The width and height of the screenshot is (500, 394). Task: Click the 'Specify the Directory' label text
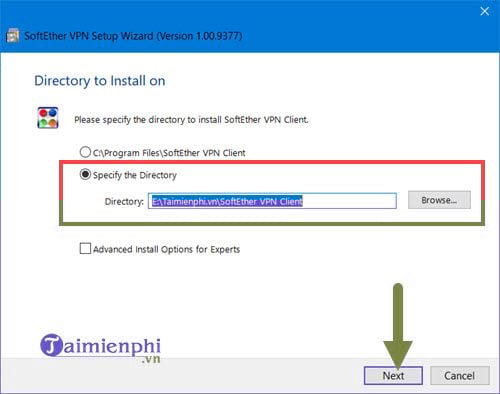(x=135, y=175)
